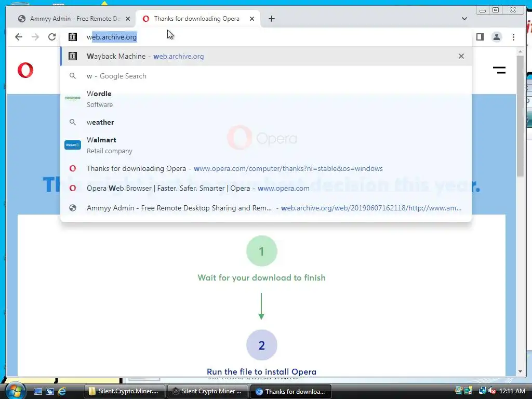Click the scrollbar down arrow

520,371
